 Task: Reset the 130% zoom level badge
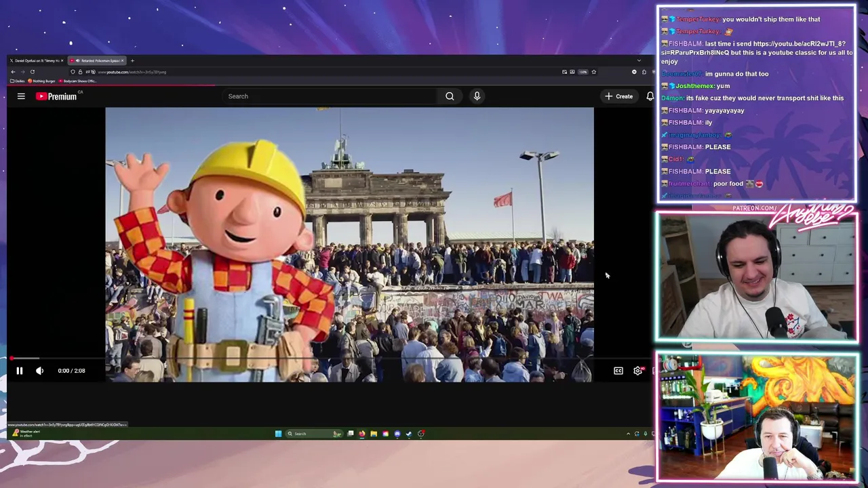coord(583,72)
